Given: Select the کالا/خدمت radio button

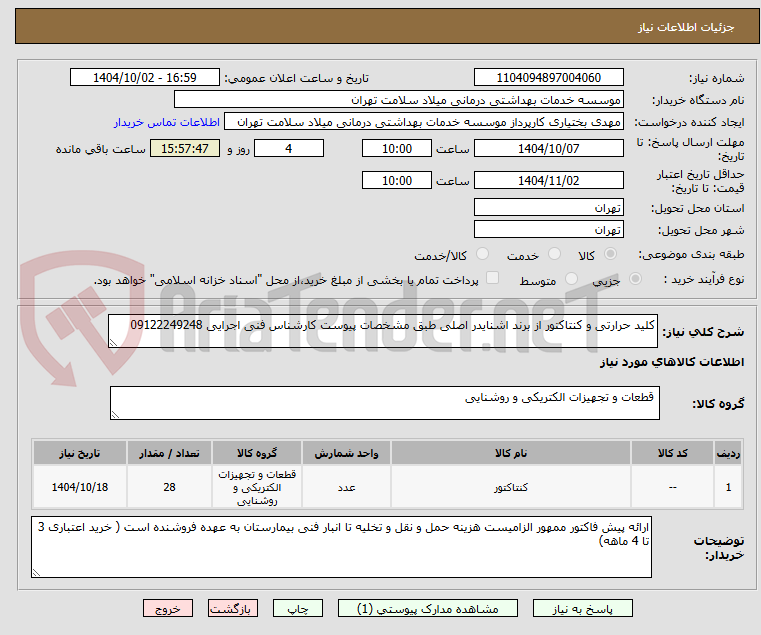Looking at the screenshot, I should tap(482, 254).
